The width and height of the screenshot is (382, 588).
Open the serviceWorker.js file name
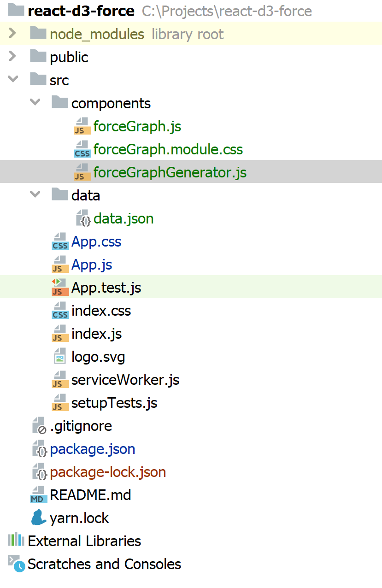[125, 380]
